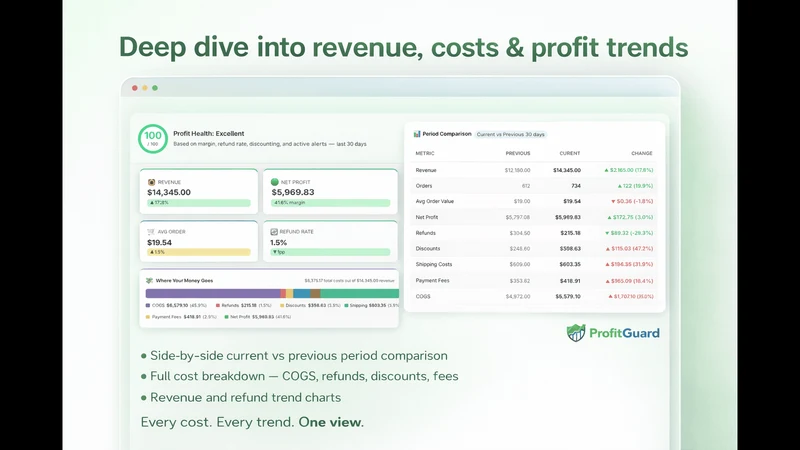The width and height of the screenshot is (800, 450).
Task: Click the Discounts row label in table
Action: (428, 249)
